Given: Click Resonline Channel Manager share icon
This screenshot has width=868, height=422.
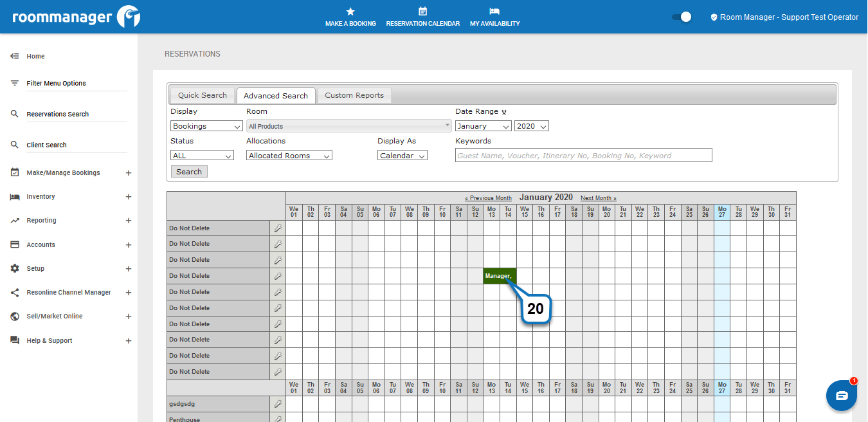Looking at the screenshot, I should click(x=15, y=292).
